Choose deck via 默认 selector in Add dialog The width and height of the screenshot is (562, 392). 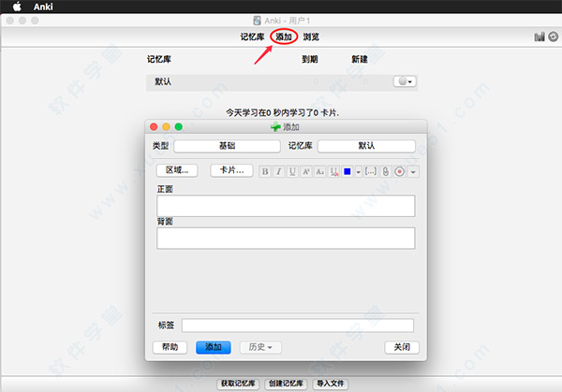click(366, 146)
